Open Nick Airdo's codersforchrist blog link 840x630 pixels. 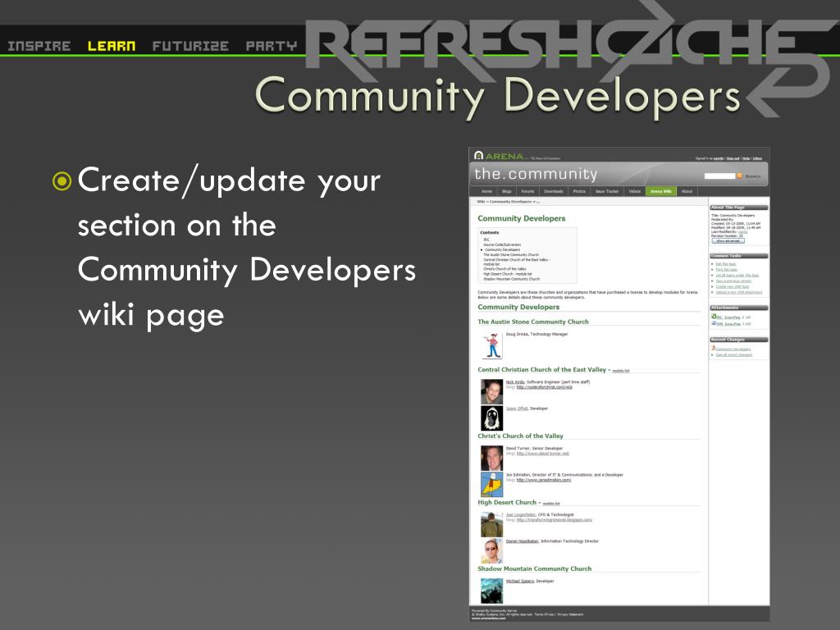(545, 387)
